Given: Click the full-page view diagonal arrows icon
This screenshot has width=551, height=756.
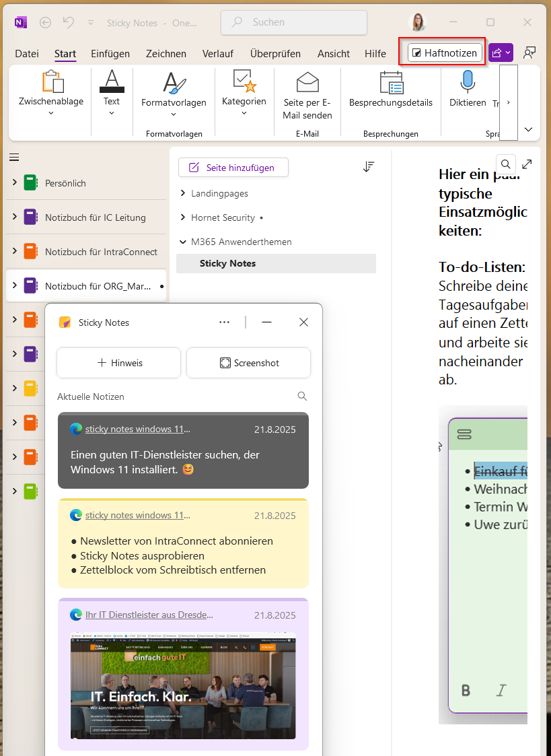Looking at the screenshot, I should (527, 164).
